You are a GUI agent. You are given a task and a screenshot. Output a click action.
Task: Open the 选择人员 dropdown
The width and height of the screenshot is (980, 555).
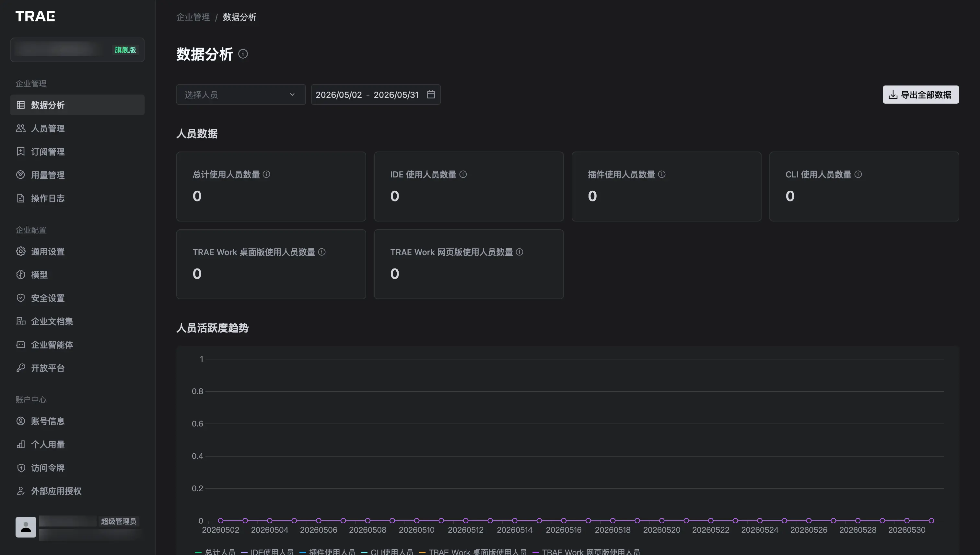[241, 95]
